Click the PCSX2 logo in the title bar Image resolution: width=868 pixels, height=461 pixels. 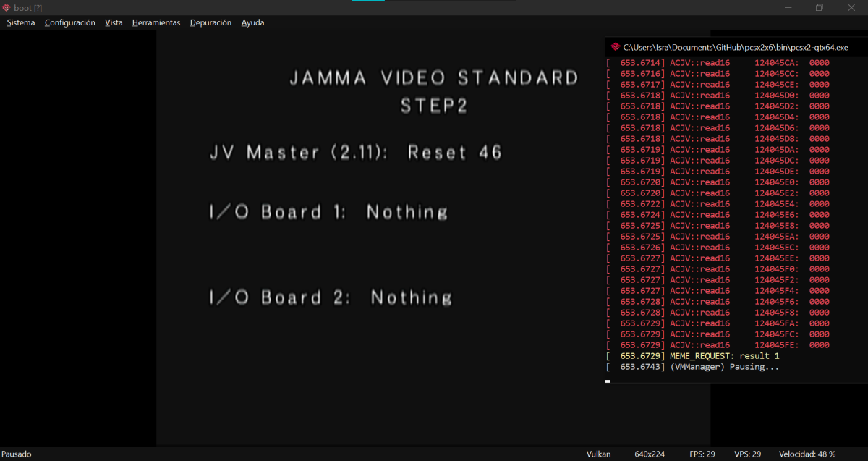[x=7, y=7]
